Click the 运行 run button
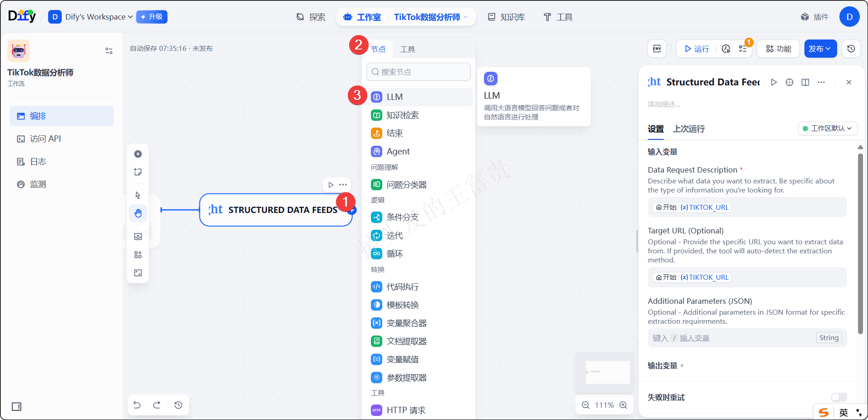This screenshot has height=420, width=868. point(697,49)
